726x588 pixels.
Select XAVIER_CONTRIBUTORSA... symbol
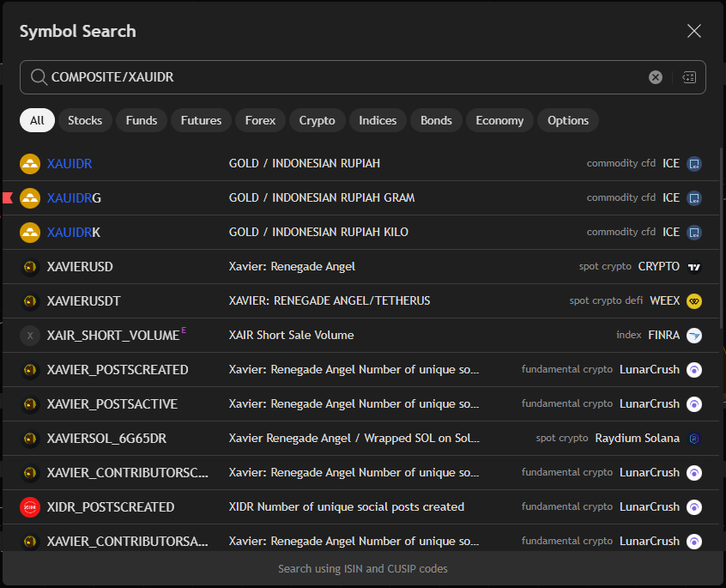[127, 542]
